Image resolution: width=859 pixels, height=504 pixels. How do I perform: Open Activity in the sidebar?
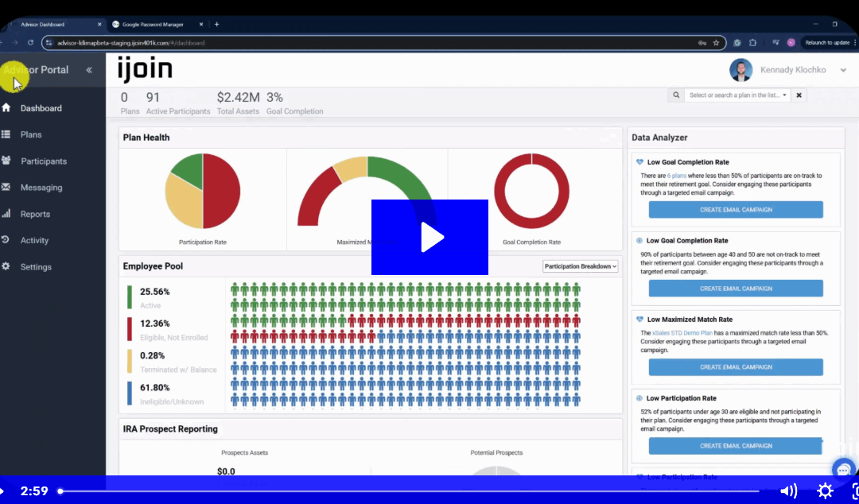pos(34,241)
